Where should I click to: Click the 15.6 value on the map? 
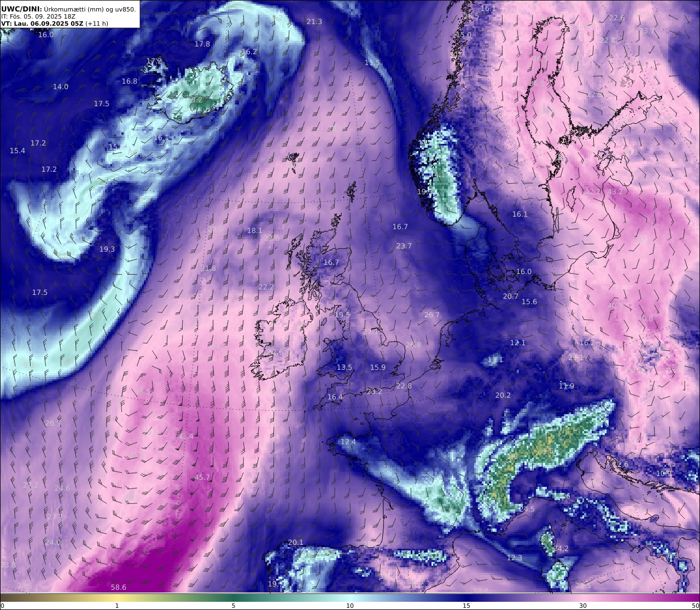pos(529,301)
